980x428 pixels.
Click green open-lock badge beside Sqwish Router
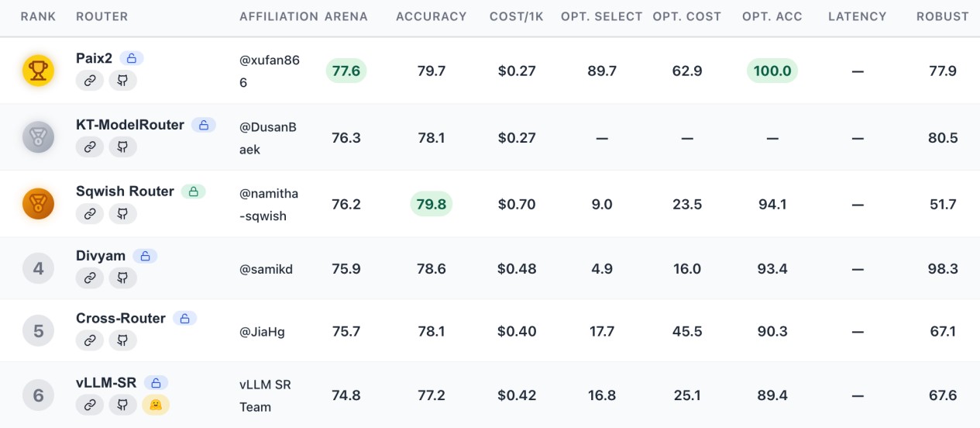click(194, 192)
